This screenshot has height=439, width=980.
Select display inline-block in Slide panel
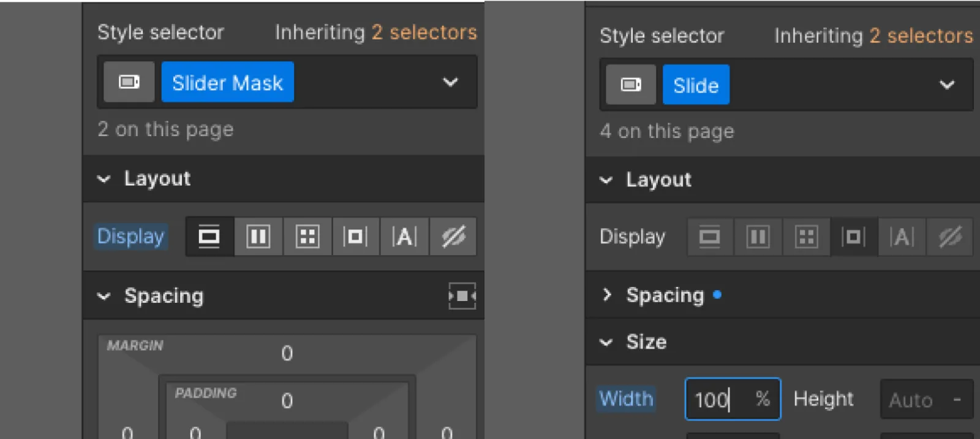click(x=854, y=237)
